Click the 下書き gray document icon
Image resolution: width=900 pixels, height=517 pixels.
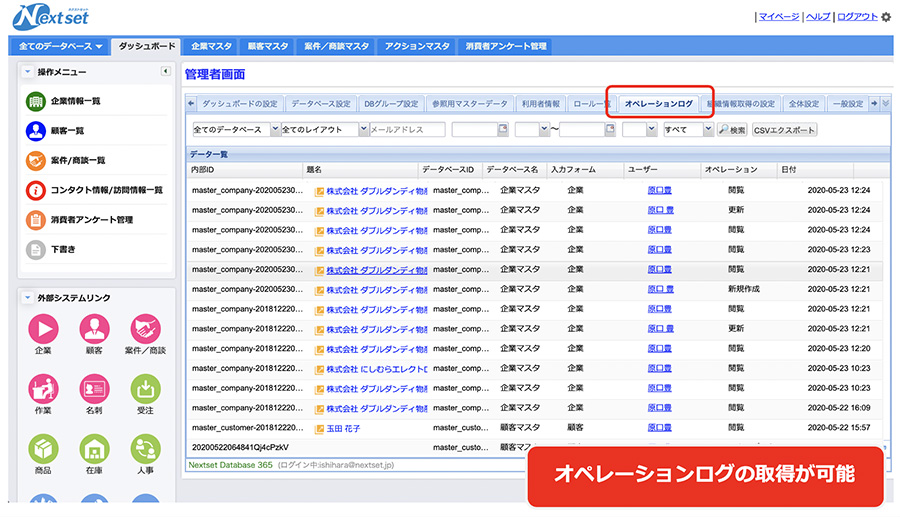[x=36, y=250]
